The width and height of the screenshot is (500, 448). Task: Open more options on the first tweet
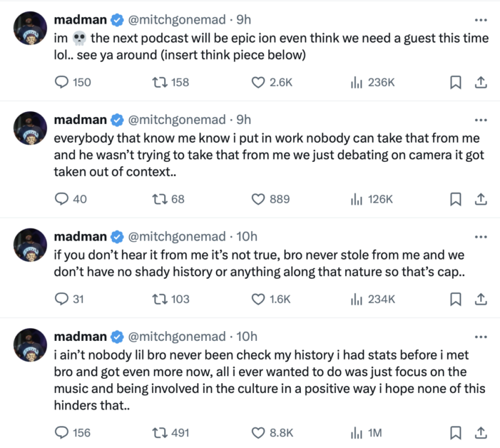481,20
